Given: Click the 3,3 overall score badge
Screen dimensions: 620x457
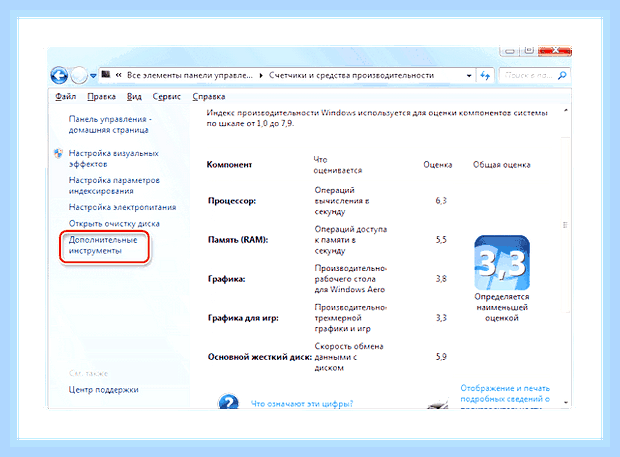Looking at the screenshot, I should [502, 263].
